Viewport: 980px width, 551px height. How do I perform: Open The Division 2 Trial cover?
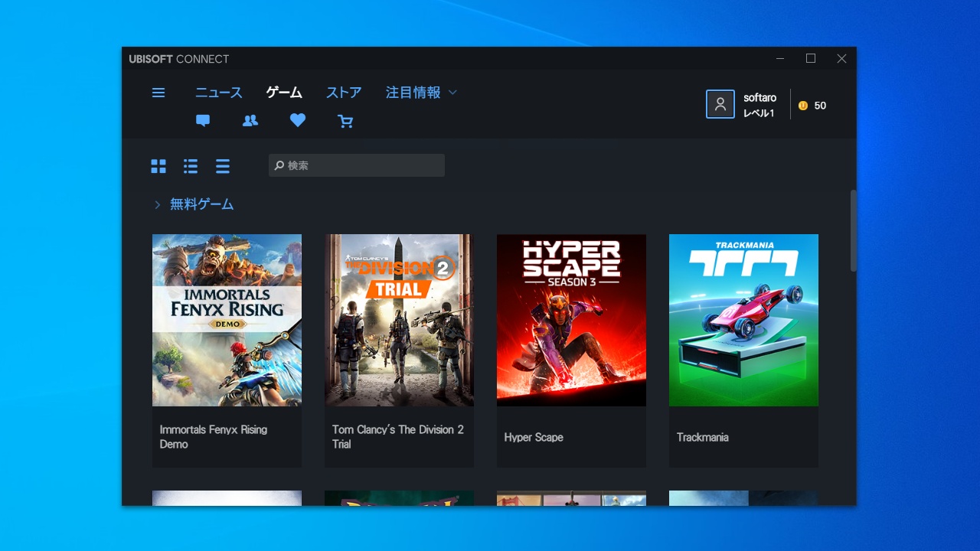tap(399, 320)
